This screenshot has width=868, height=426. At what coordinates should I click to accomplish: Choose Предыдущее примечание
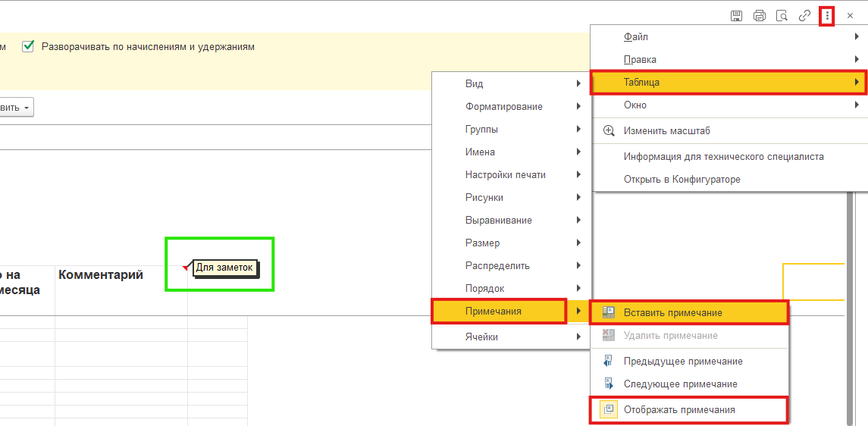pos(688,362)
